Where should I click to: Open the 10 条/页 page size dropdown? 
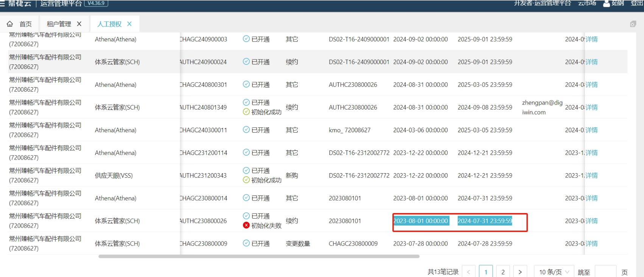point(554,272)
